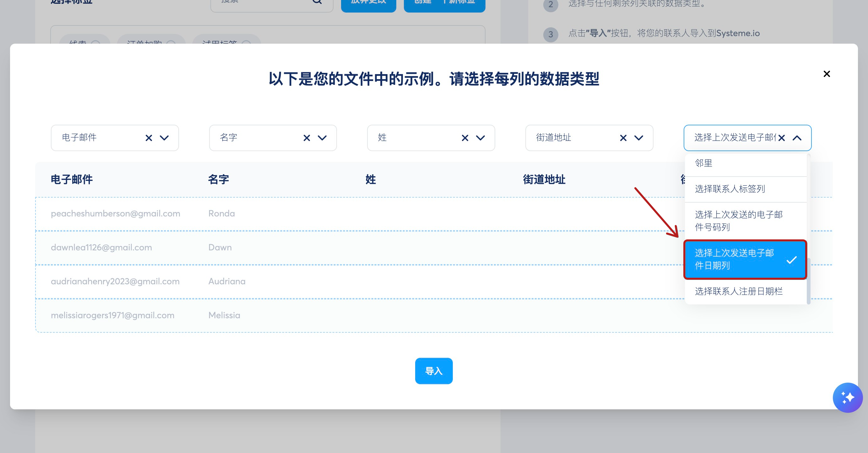The height and width of the screenshot is (453, 868).
Task: Close the import mapping dialog
Action: (827, 74)
